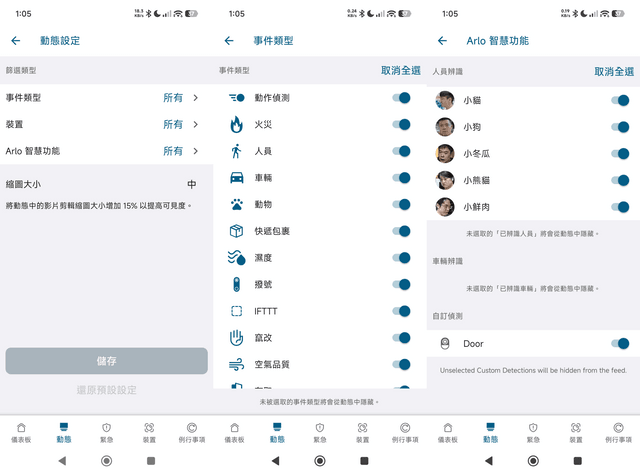Tap the air quality (空氣品質) wind icon
The width and height of the screenshot is (640, 474).
pos(237,364)
